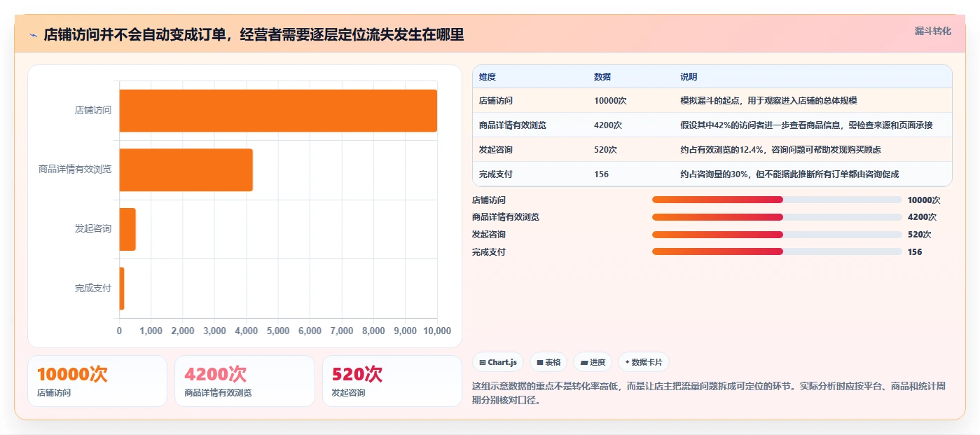The width and height of the screenshot is (980, 435).
Task: Open the 520次 发起咨询 data card
Action: [392, 381]
